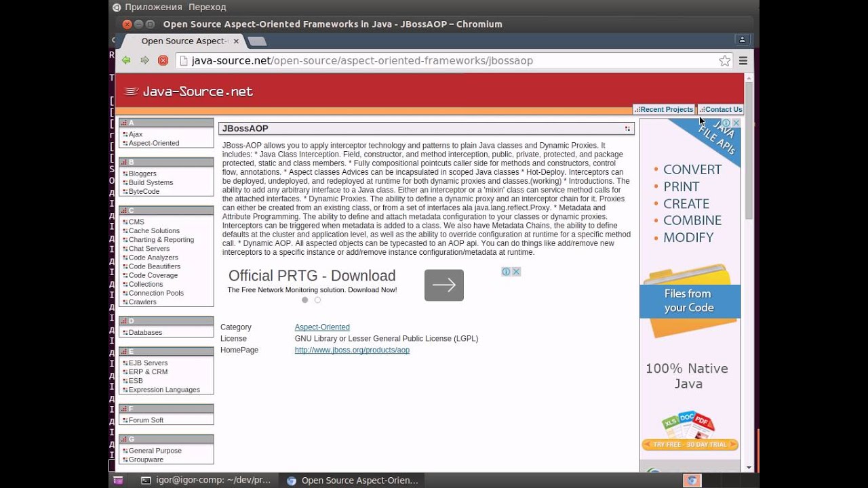
Task: Click the address bar URL field
Action: (448, 60)
